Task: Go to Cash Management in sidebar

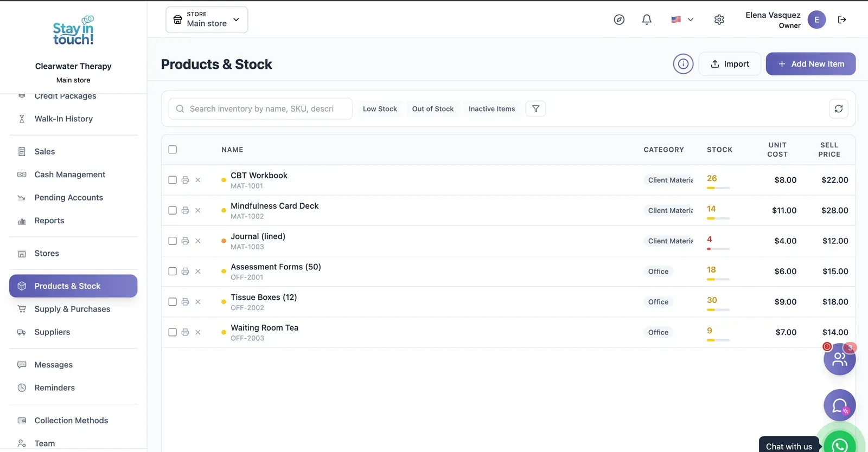Action: [73, 175]
